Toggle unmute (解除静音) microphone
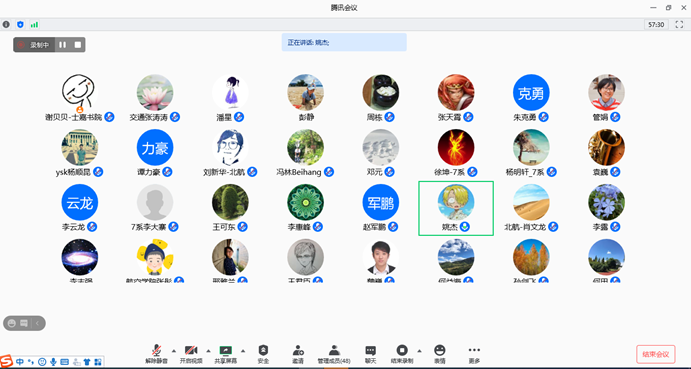 click(156, 354)
